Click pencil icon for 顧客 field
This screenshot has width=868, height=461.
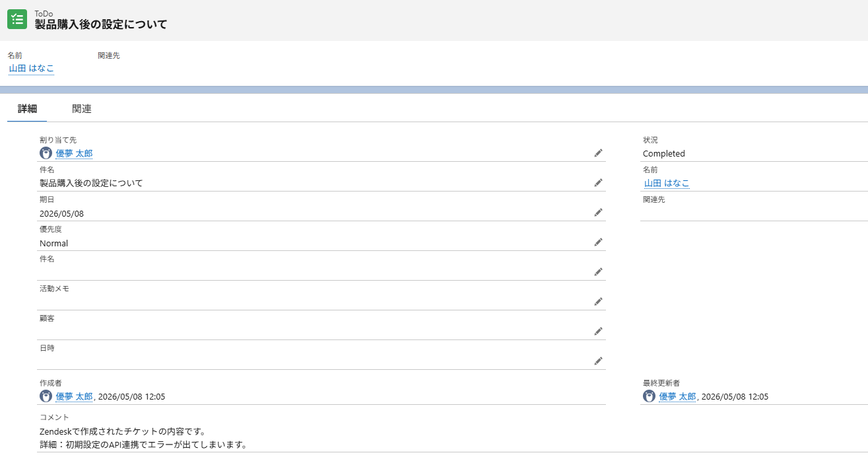click(598, 332)
